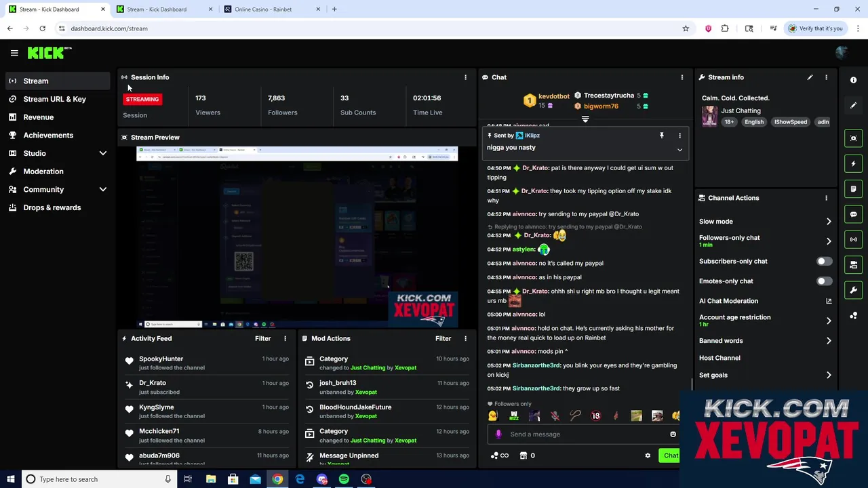Open the browser extensions puzzle icon
The height and width of the screenshot is (488, 868).
pos(725,28)
